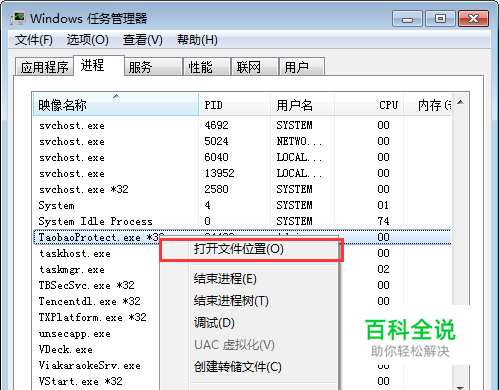Select svchost.exe row with PID 5024
The image size is (499, 390).
242,141
